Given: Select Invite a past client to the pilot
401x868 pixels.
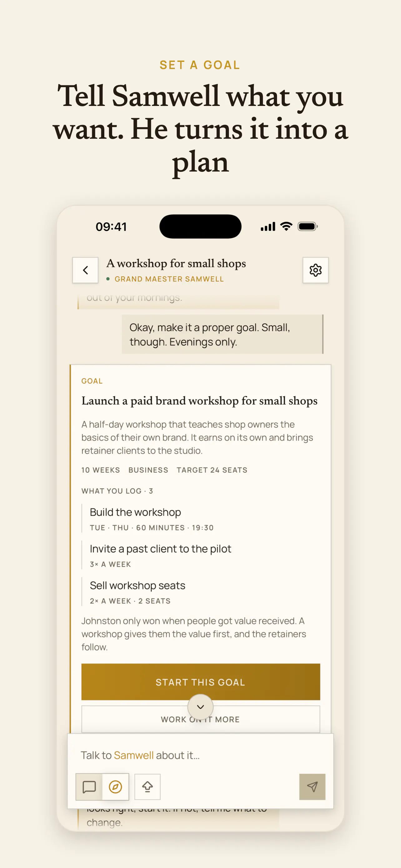Looking at the screenshot, I should coord(201,555).
